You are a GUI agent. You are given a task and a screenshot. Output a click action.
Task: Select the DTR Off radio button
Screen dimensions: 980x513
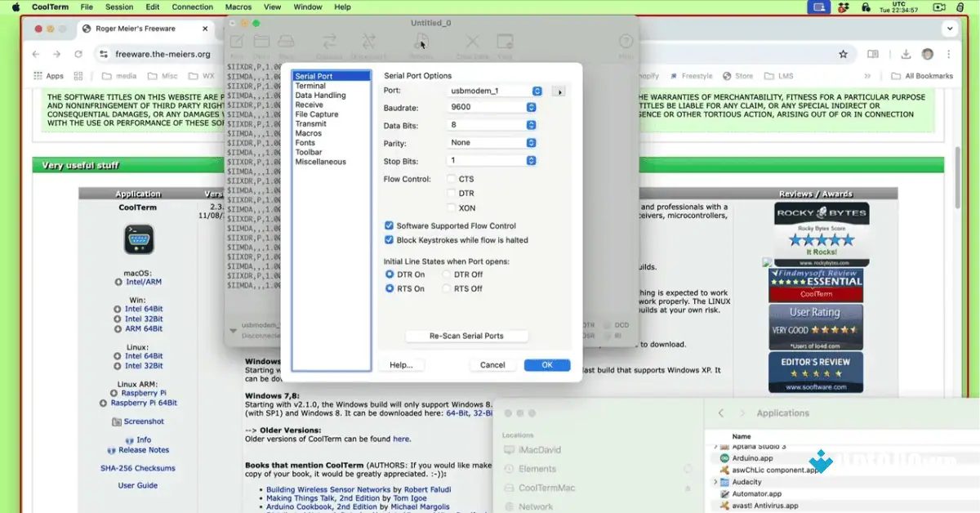point(448,274)
